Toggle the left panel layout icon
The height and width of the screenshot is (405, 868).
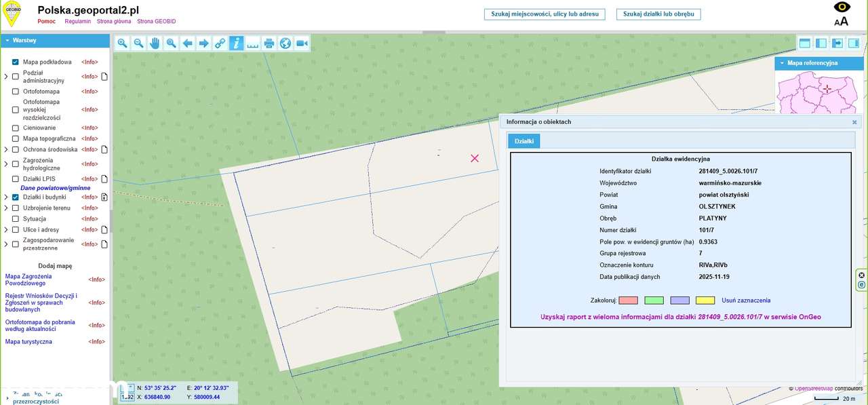[x=821, y=43]
